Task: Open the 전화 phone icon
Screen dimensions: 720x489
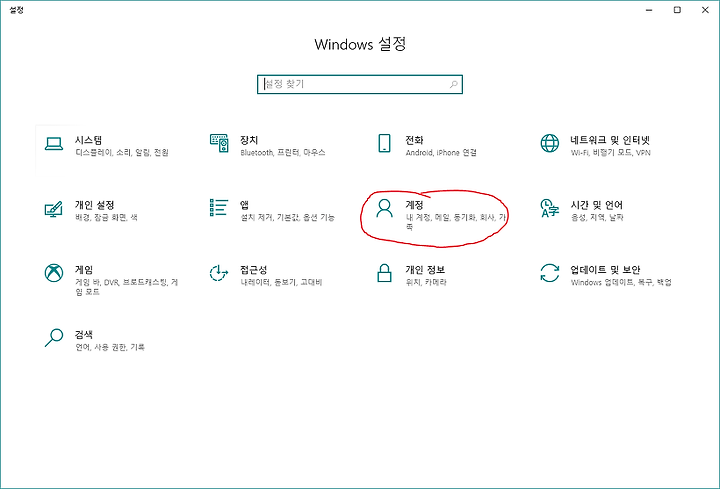Action: (384, 143)
